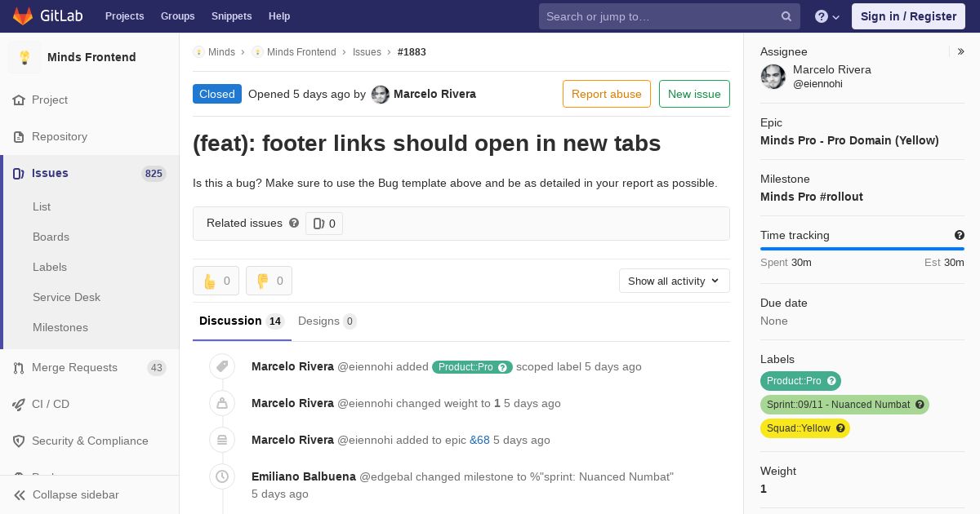Screen dimensions: 980x514
Task: Click the Repository file icon
Action: click(19, 137)
